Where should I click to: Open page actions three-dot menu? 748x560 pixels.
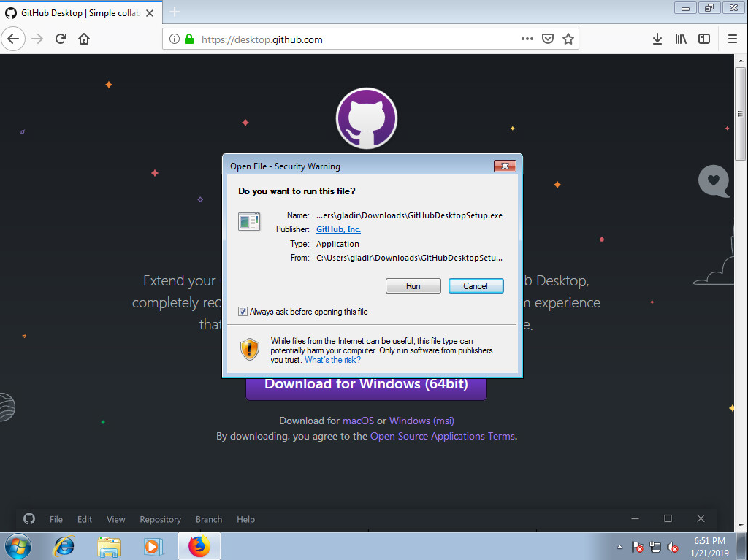click(527, 39)
